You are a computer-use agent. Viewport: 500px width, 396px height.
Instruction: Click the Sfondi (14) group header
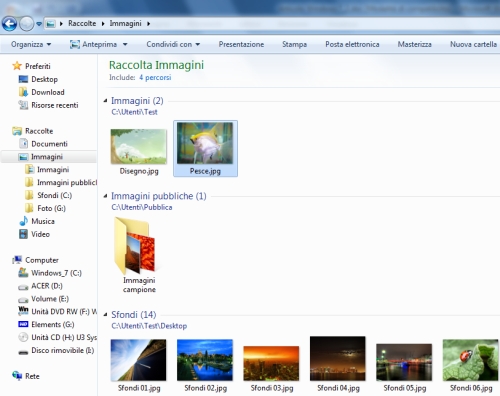click(134, 315)
